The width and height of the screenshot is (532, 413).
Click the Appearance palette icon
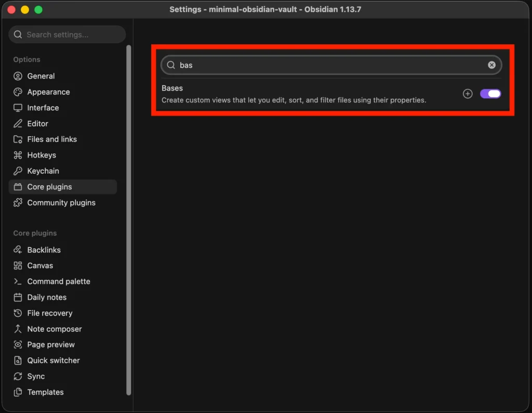(x=18, y=92)
